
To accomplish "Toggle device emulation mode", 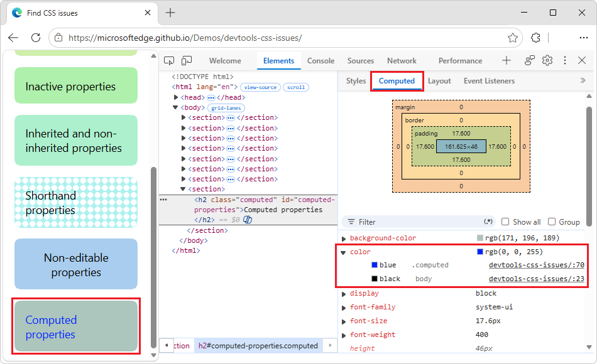I will 187,60.
